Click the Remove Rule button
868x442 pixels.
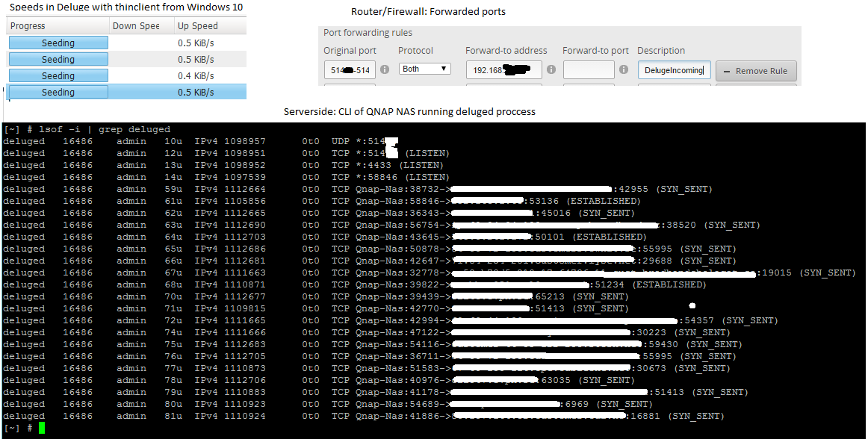(756, 71)
